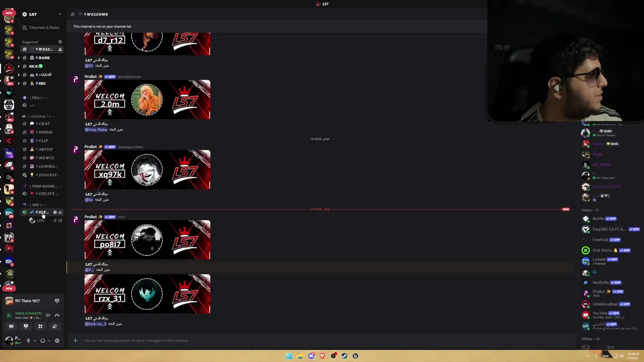Open NotifyMe member in list
Screen dimensions: 644x362
pos(610,283)
